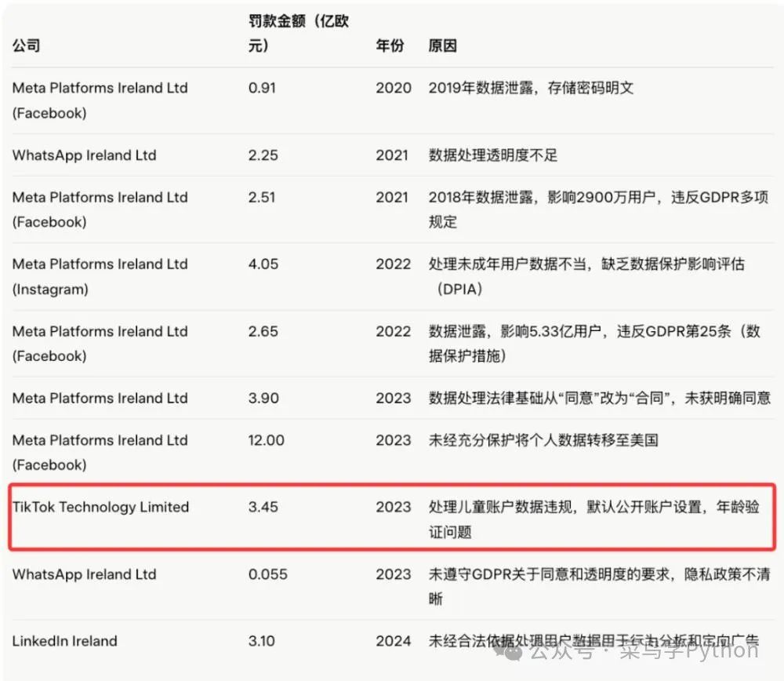Select the 4.05 fine amount cell
Screen dimensions: 784x681
point(263,264)
